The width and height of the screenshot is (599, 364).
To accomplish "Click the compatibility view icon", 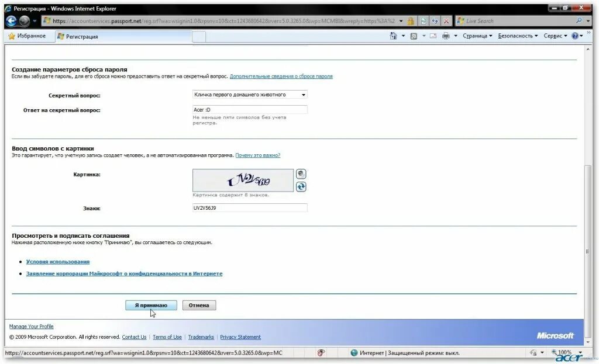I will click(424, 21).
